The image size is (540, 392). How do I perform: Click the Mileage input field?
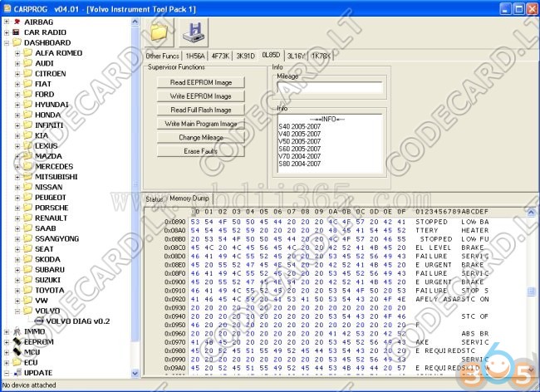[330, 88]
